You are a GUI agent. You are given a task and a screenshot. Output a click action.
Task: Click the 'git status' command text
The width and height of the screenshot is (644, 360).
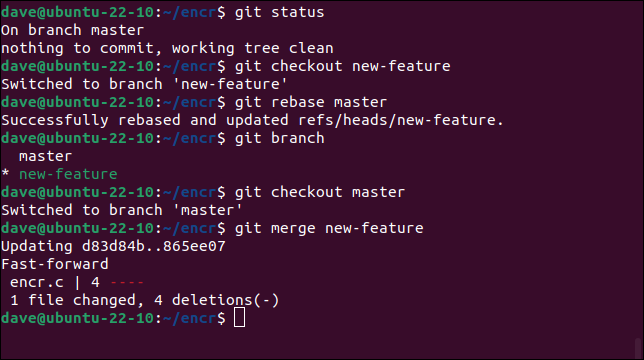click(279, 12)
